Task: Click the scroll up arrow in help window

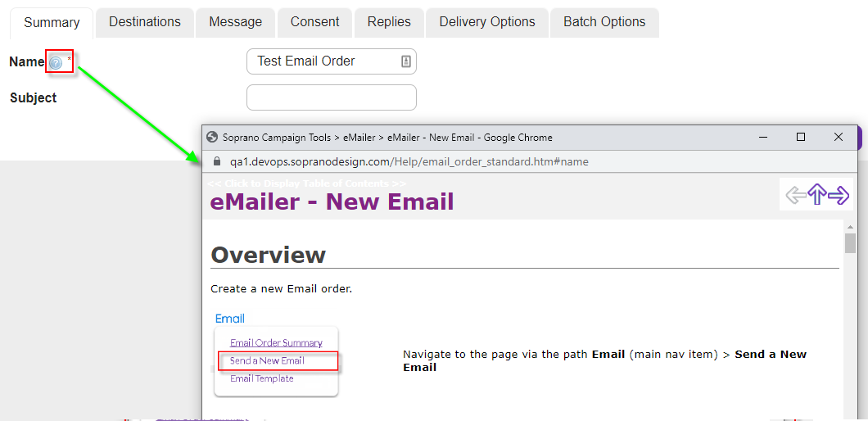Action: tap(850, 226)
